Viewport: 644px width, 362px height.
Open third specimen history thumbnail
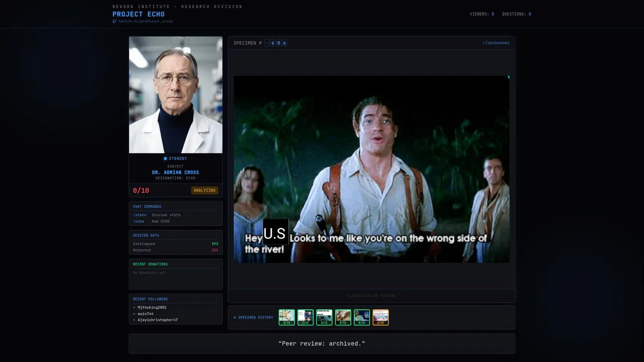pos(324,317)
